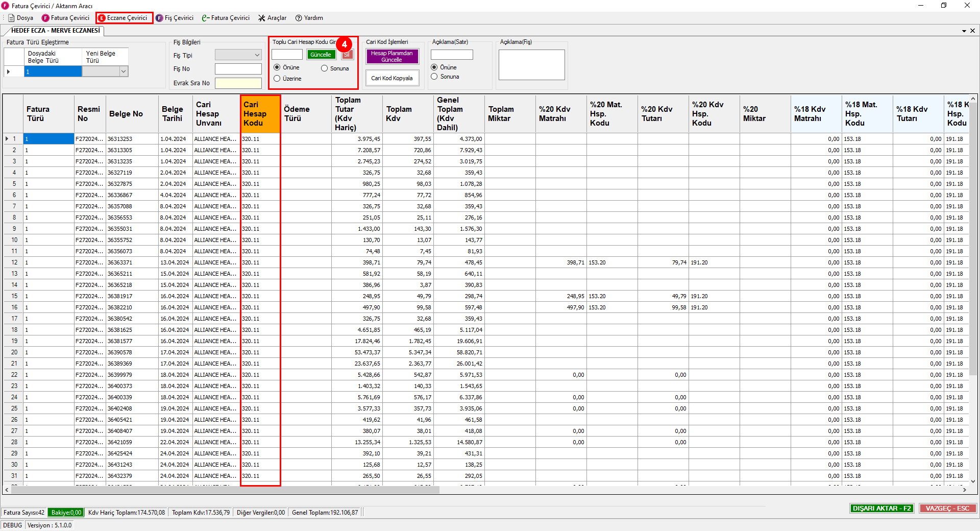The height and width of the screenshot is (531, 980).
Task: Click Genel Toplam status total 192.106,87
Action: coord(325,513)
